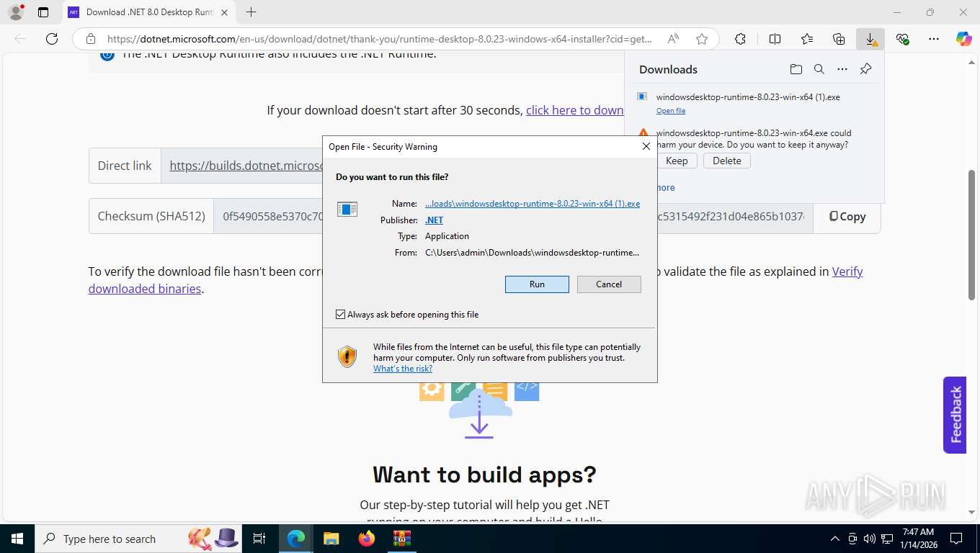Open Collections icon
Screen dimensions: 980x553
(x=839, y=39)
